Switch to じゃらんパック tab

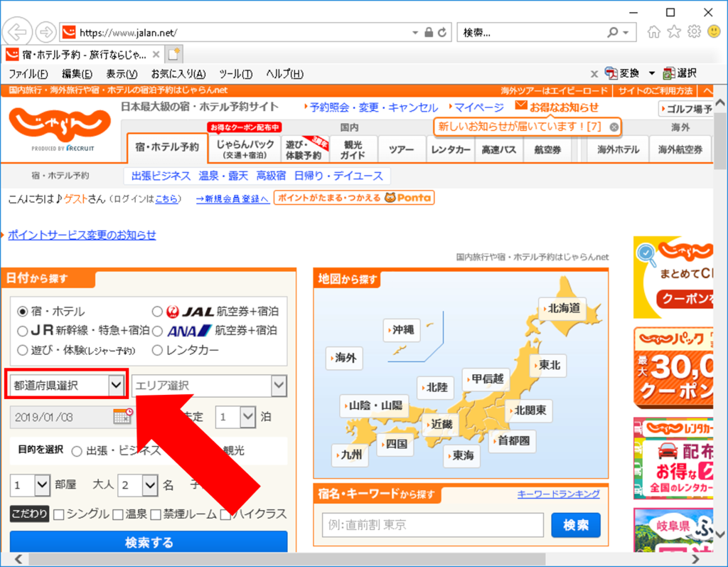(245, 149)
